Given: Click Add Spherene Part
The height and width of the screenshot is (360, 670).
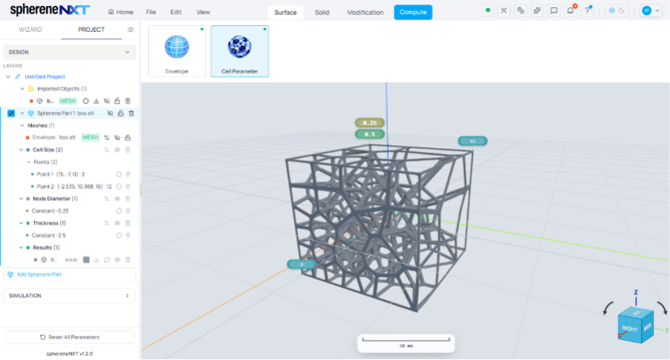Looking at the screenshot, I should tap(70, 274).
